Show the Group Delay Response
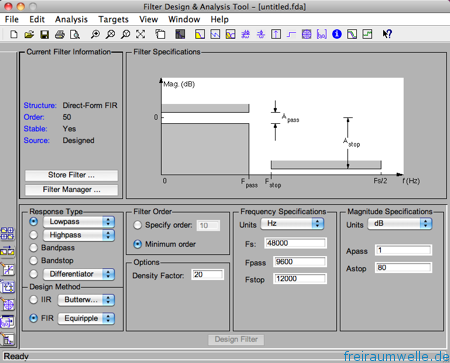This screenshot has width=450, height=363. pyautogui.click(x=246, y=34)
